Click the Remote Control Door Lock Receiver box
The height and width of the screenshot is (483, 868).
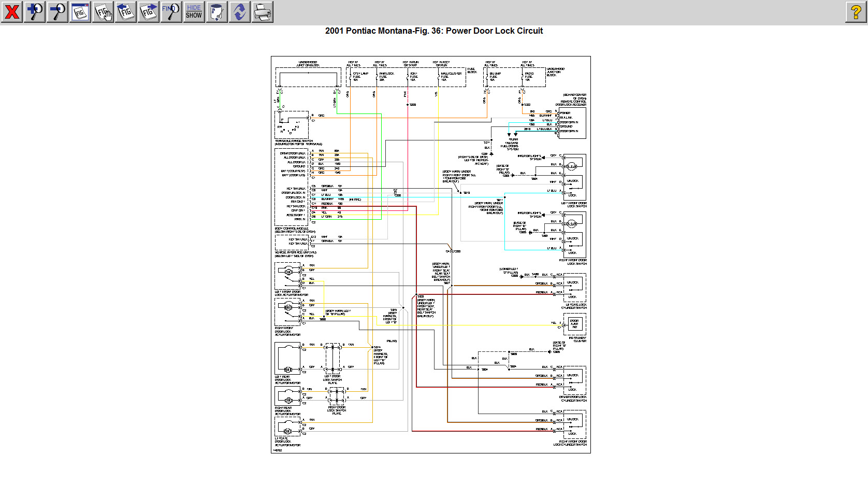pyautogui.click(x=572, y=123)
